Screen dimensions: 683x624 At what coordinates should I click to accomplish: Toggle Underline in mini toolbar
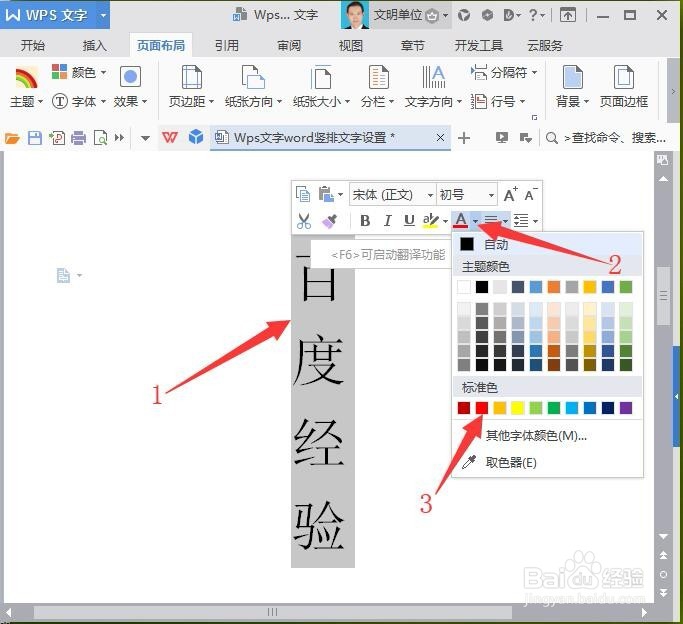pyautogui.click(x=409, y=221)
